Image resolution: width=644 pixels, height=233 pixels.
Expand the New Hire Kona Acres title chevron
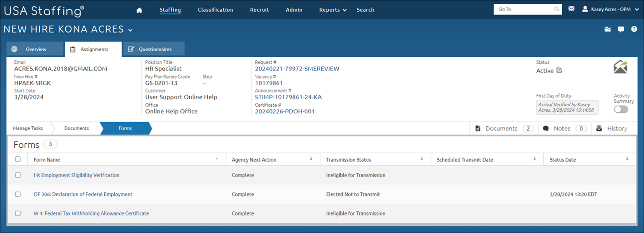tap(130, 30)
